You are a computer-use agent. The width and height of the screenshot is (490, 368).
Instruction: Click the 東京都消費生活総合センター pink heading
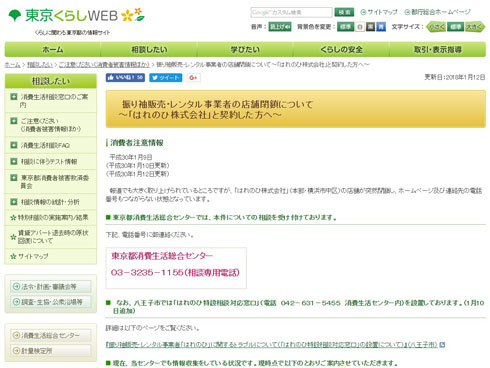click(x=162, y=256)
